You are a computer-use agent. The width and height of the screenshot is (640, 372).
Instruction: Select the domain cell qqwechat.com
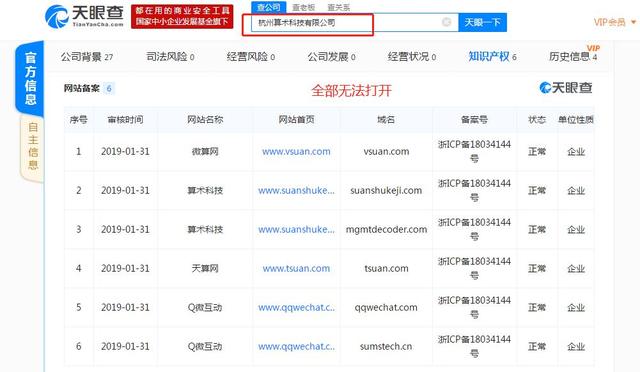pos(386,307)
